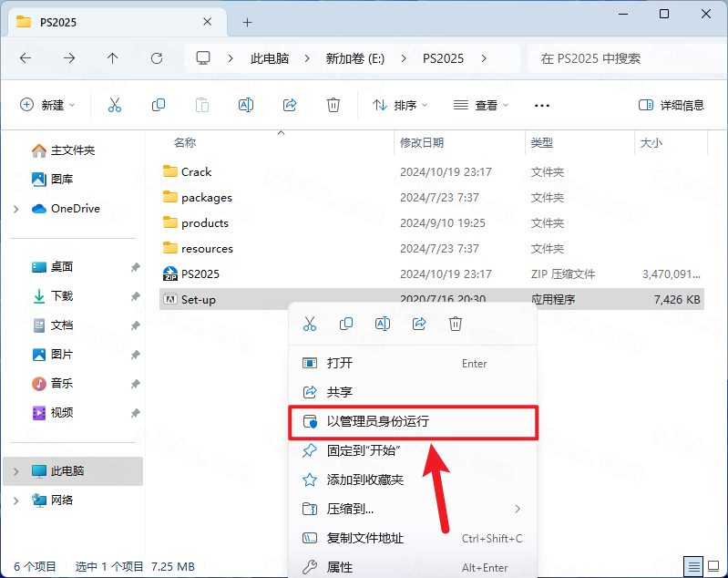The image size is (728, 578).
Task: Click Copy icon in context menu
Action: coord(346,324)
